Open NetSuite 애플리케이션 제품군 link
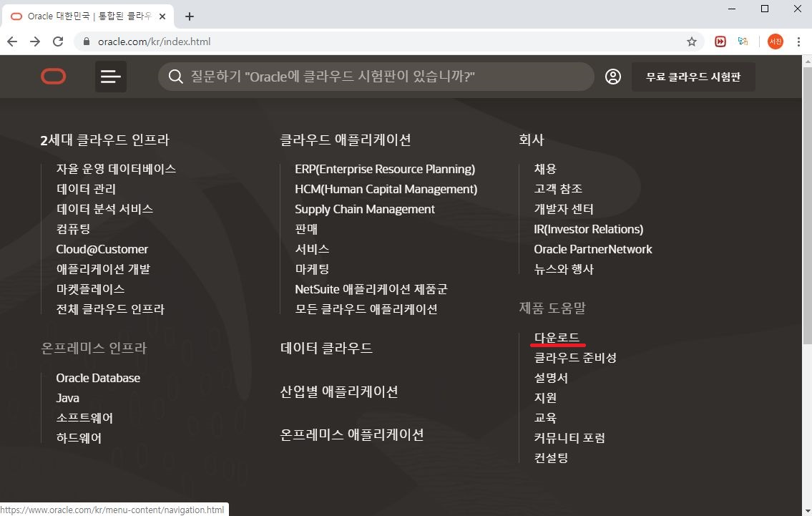The height and width of the screenshot is (516, 812). tap(371, 289)
